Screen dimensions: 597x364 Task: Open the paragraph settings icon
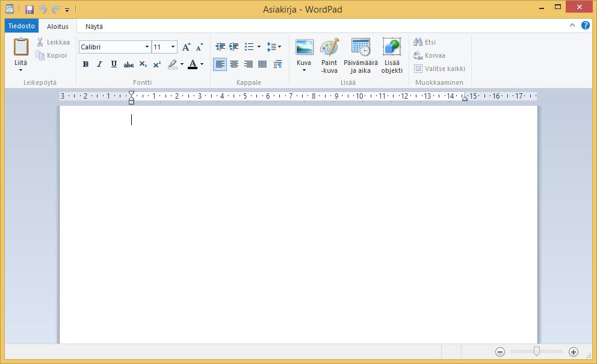(277, 64)
